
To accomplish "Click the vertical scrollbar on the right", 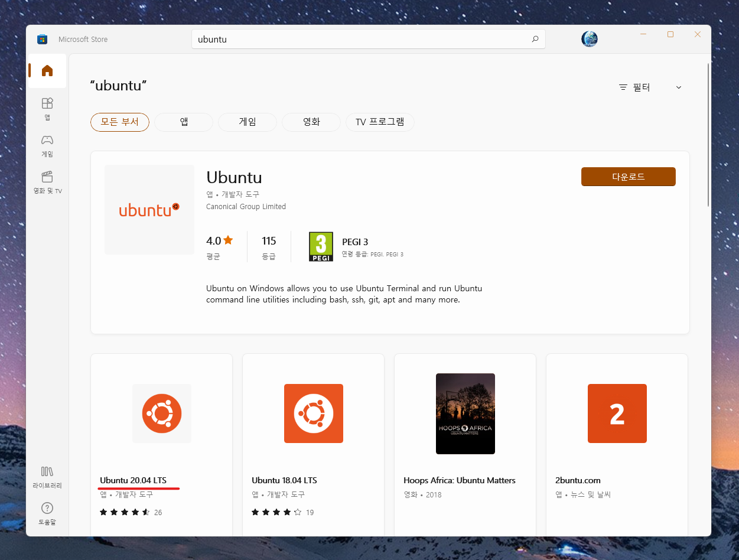I will (708, 135).
